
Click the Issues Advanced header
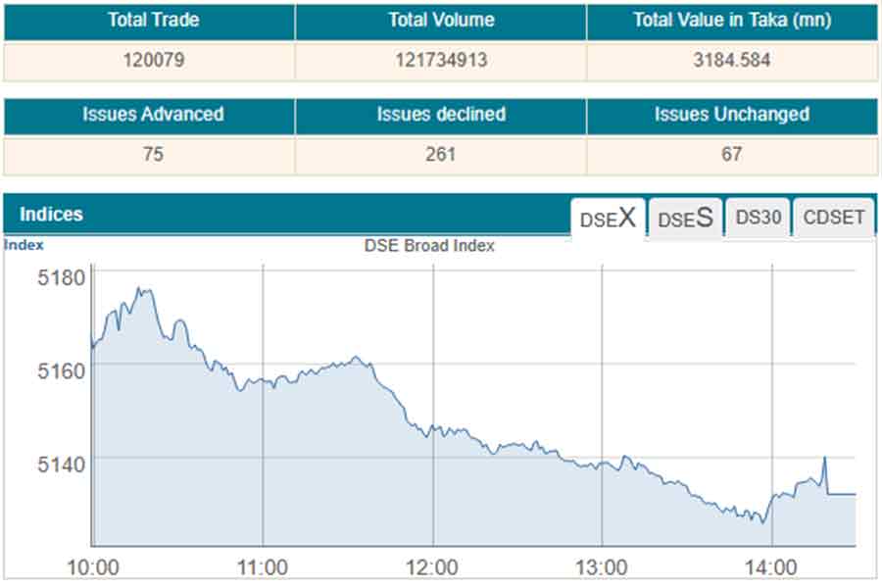click(x=148, y=115)
